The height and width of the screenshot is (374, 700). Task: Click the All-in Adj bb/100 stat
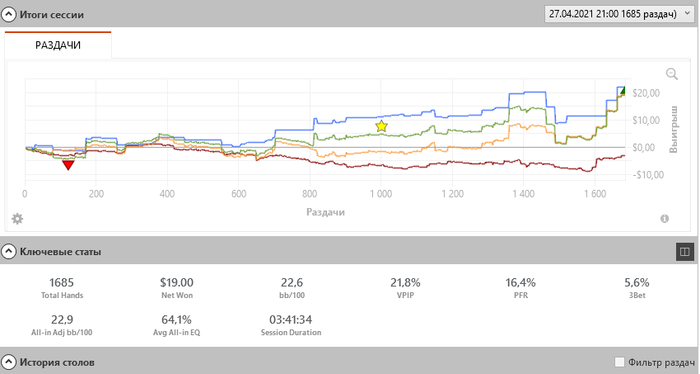click(62, 325)
